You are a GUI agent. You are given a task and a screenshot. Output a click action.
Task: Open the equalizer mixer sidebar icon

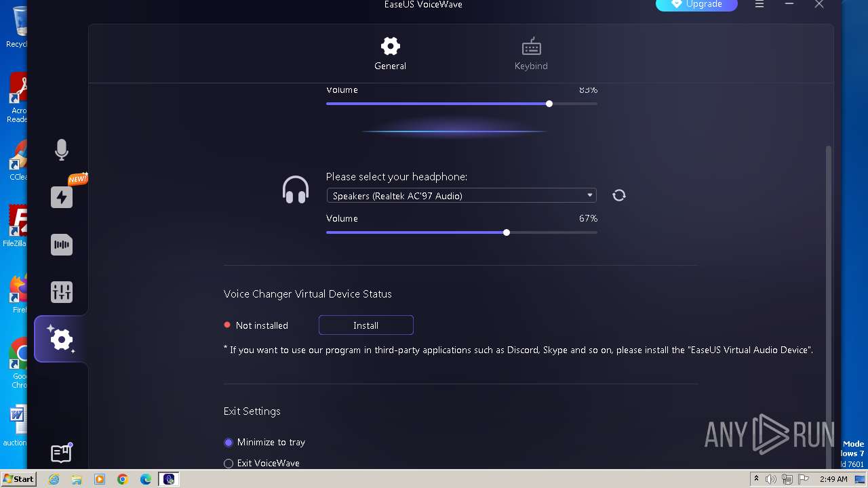point(62,292)
